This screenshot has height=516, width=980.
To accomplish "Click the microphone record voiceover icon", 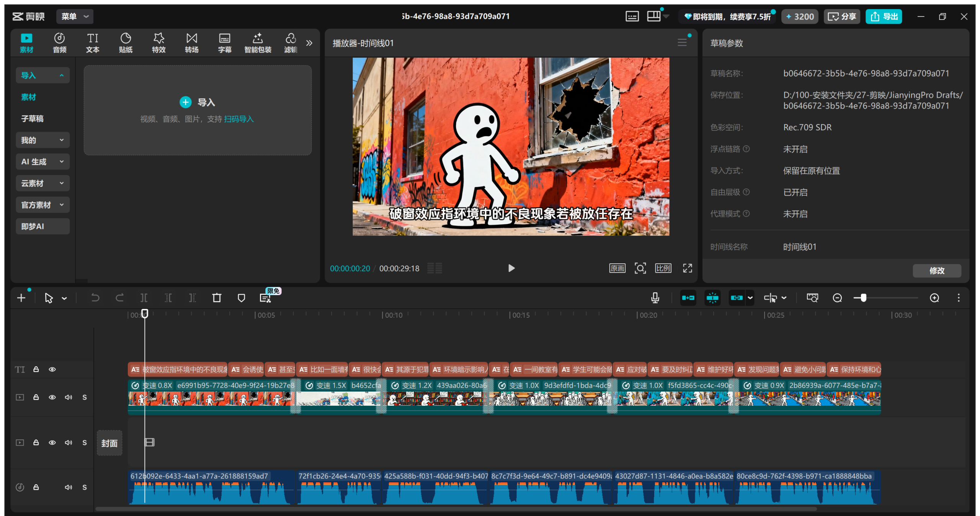I will tap(655, 298).
